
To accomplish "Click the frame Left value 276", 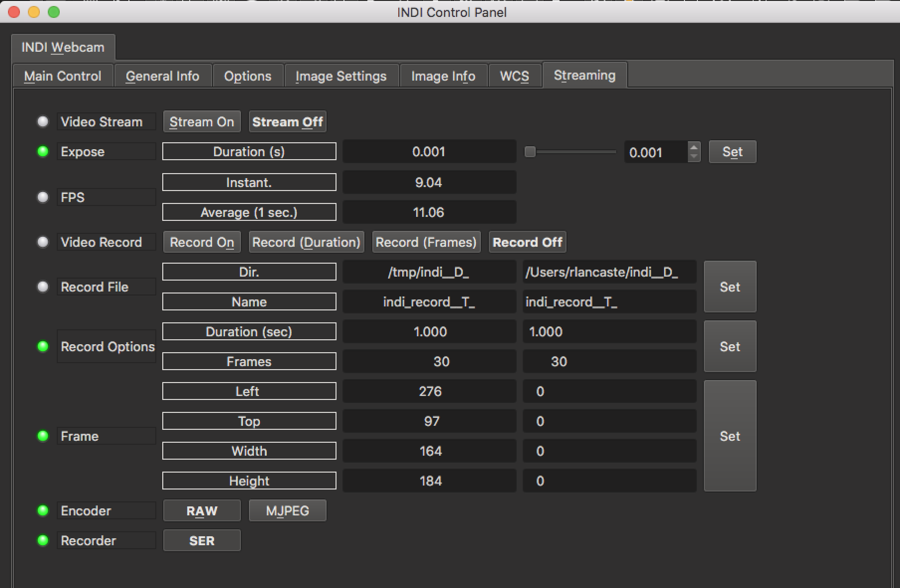I will [x=429, y=392].
